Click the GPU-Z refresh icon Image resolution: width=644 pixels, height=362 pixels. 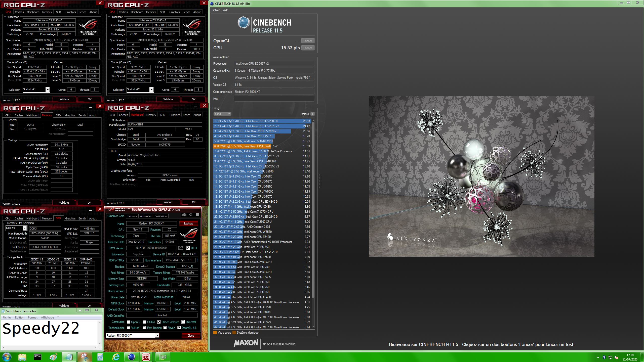191,215
